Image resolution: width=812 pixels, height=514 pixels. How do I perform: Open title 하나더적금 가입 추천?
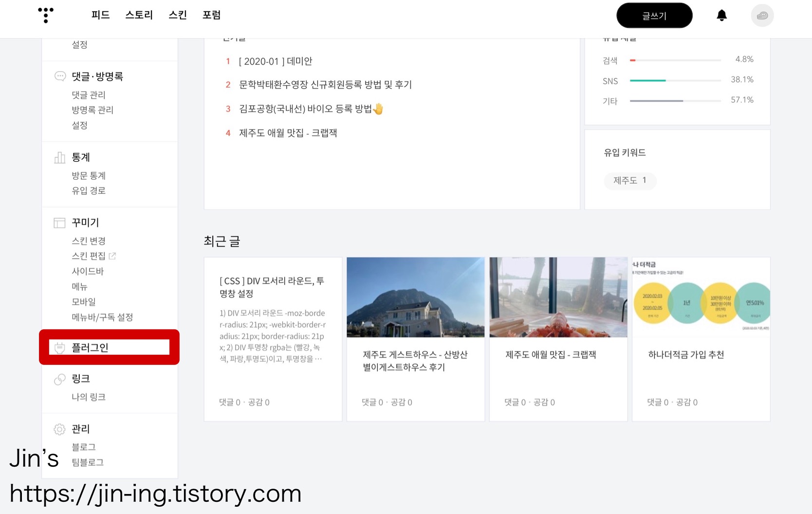coord(686,355)
